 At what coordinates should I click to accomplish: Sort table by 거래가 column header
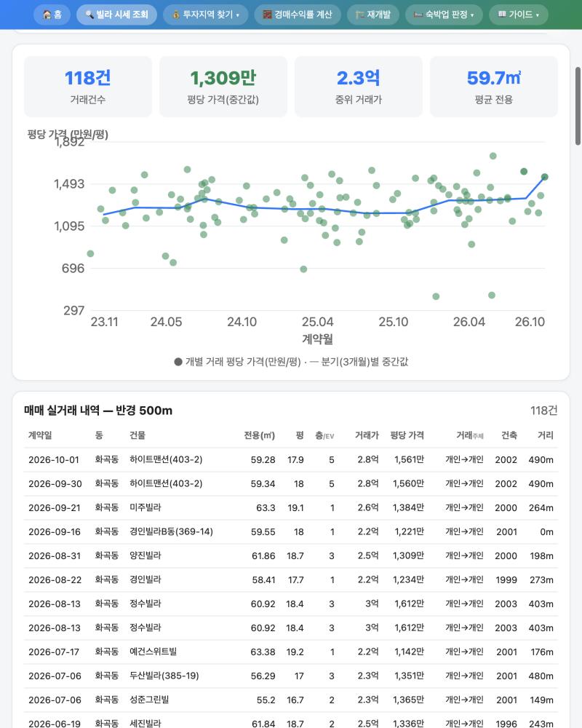click(367, 435)
